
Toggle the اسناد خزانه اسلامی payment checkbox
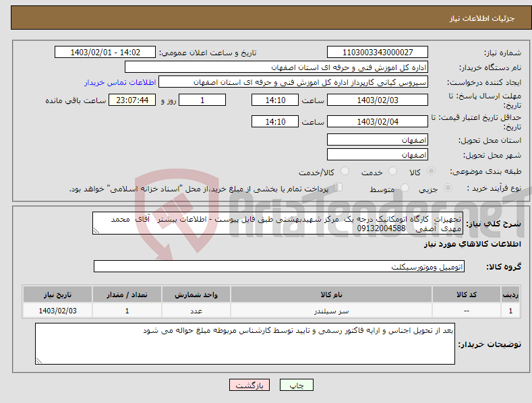338,187
